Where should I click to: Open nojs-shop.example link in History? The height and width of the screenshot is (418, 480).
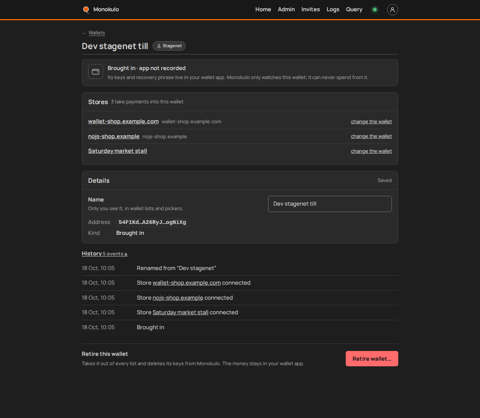(x=178, y=298)
